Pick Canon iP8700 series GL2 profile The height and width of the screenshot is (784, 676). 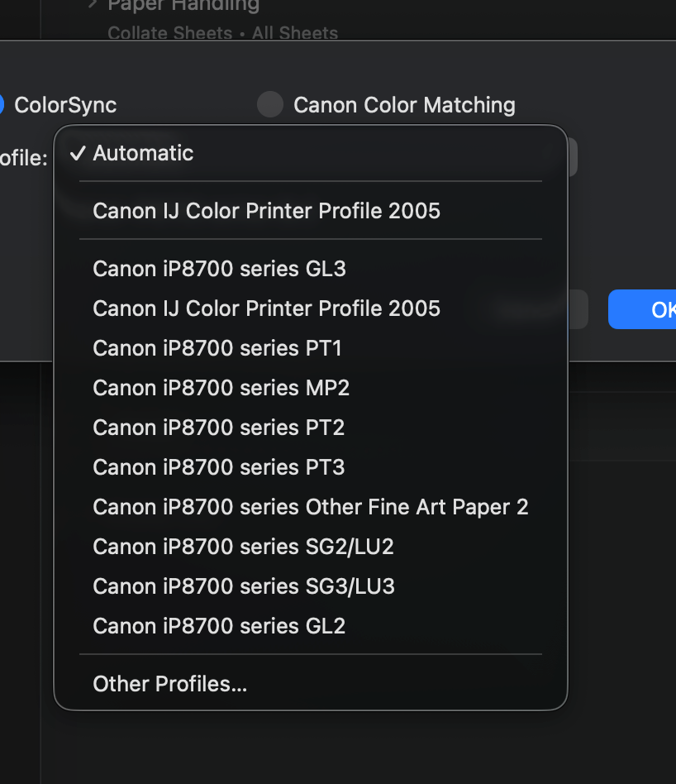[310, 626]
